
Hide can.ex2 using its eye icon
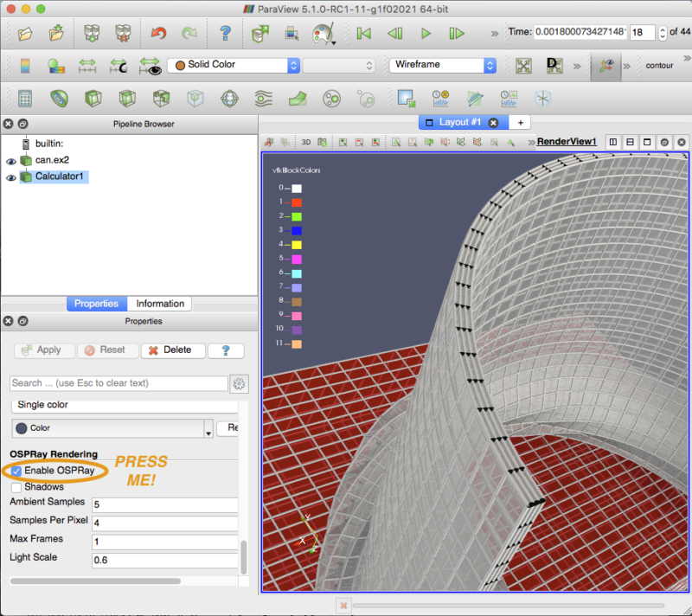(11, 161)
